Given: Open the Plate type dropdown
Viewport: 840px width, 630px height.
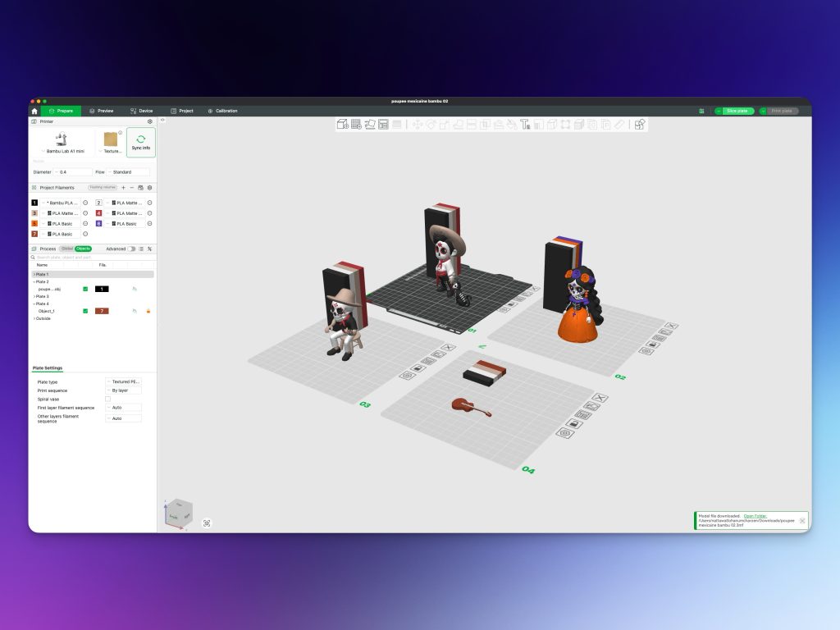Looking at the screenshot, I should coord(124,381).
